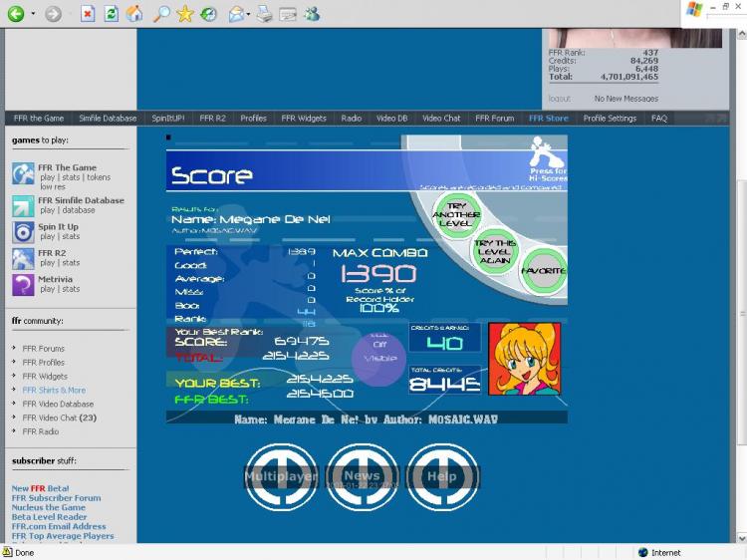747x560 pixels.
Task: Click the anime girl avatar thumbnail
Action: (525, 359)
